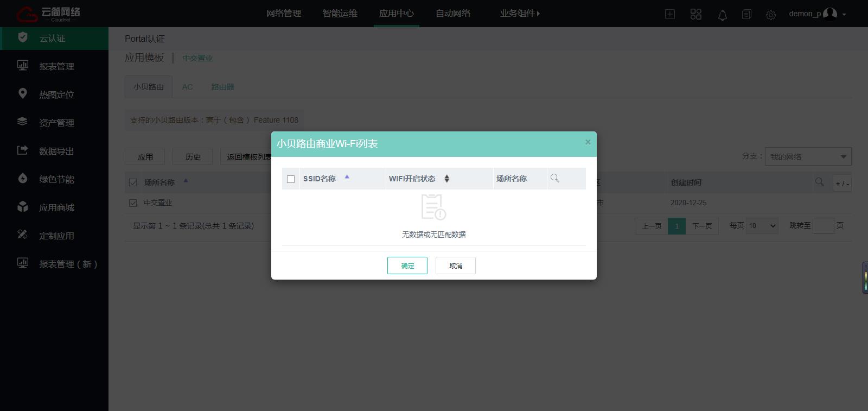Click the cube icon beside 应用商城
This screenshot has width=868, height=411.
[x=22, y=206]
